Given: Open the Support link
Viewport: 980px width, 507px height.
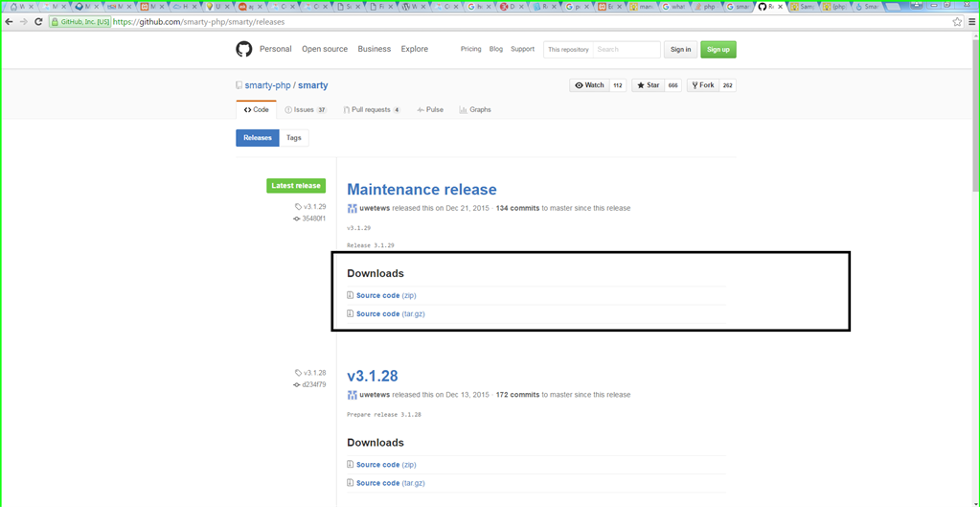Looking at the screenshot, I should coord(522,49).
